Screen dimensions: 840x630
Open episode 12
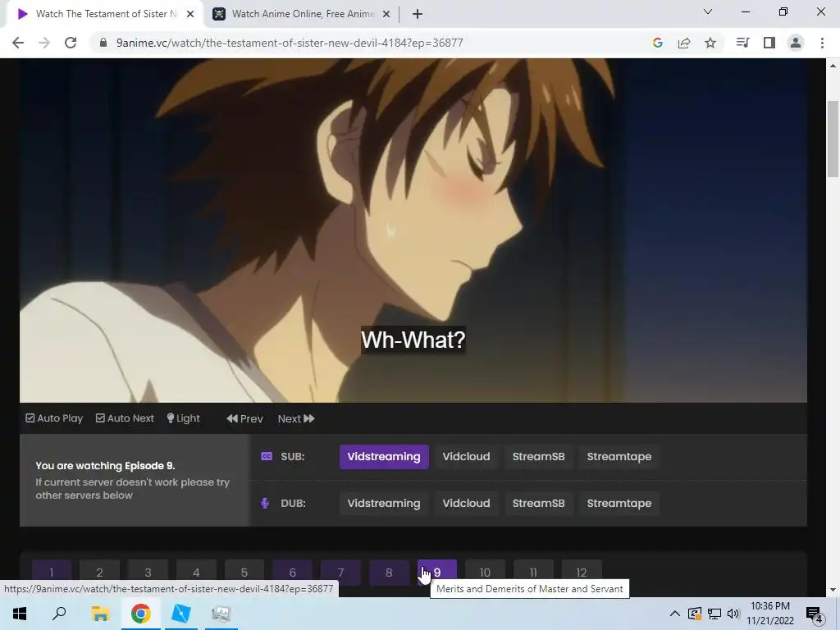pos(582,573)
